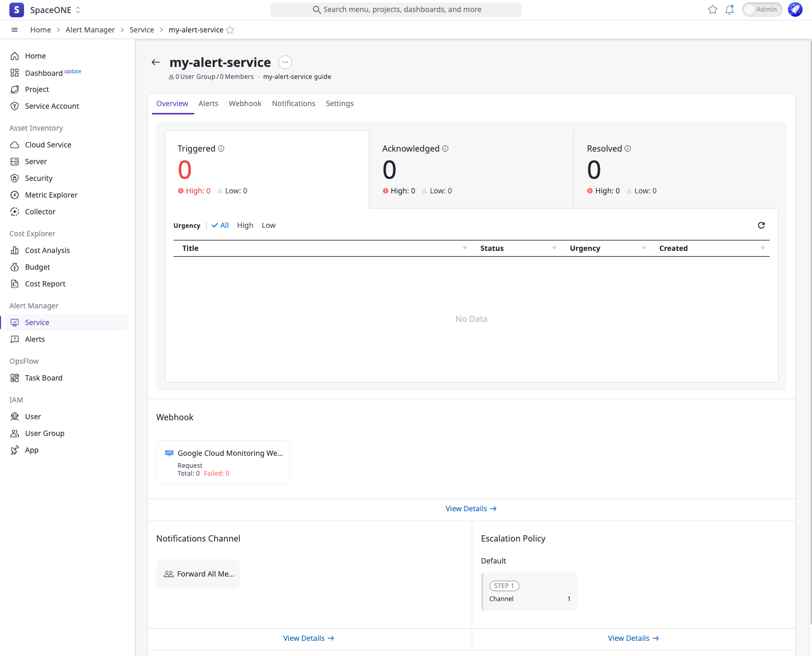Screen dimensions: 812x656
Task: Refresh the alerts table
Action: [761, 225]
